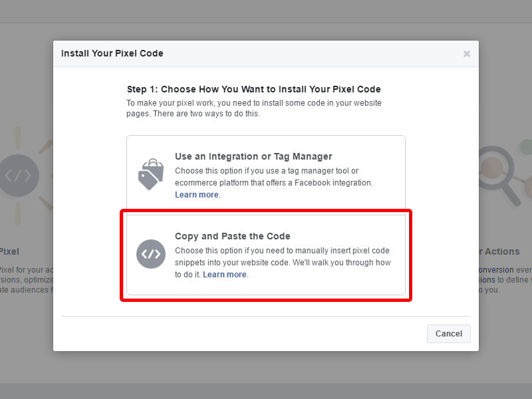Click the background Actions heading

(499, 252)
